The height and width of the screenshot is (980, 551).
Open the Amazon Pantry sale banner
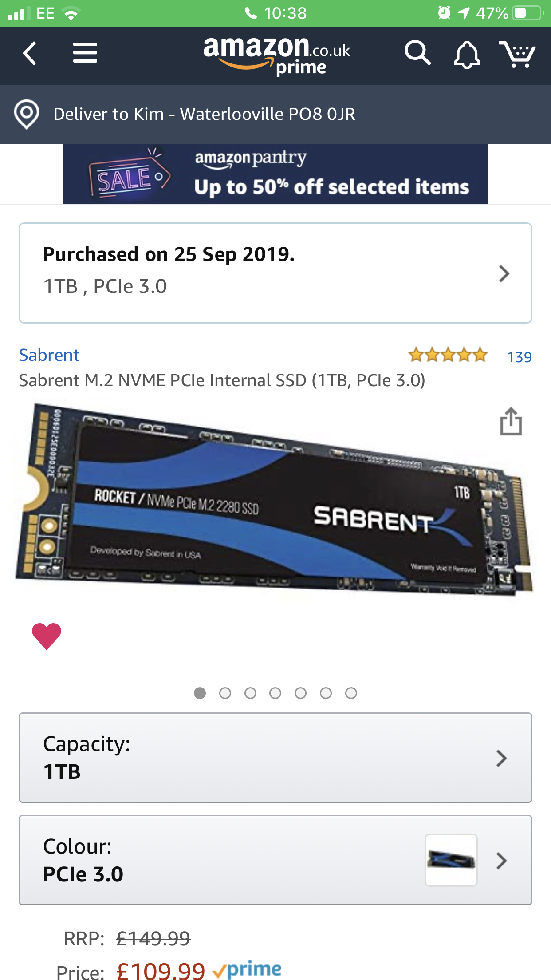(x=275, y=174)
